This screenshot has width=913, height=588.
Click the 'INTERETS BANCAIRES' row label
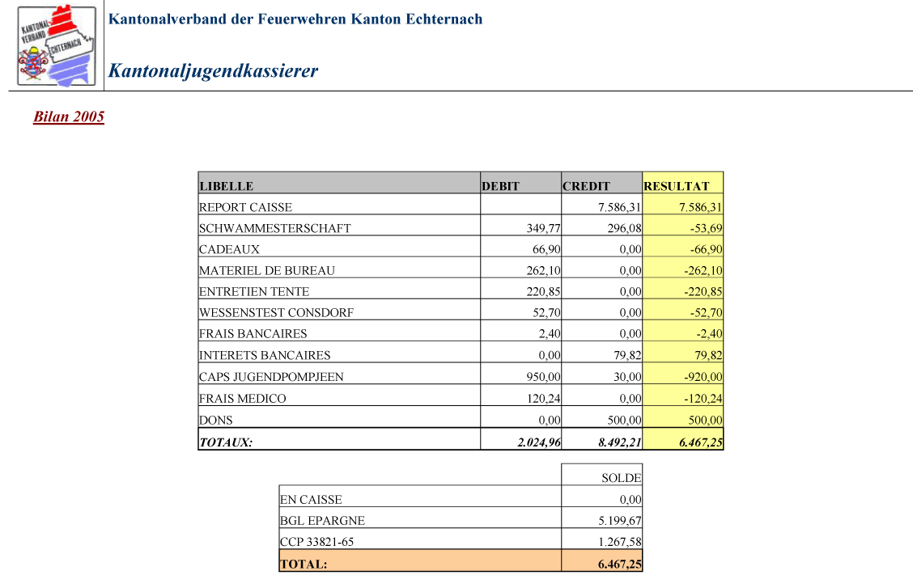265,355
